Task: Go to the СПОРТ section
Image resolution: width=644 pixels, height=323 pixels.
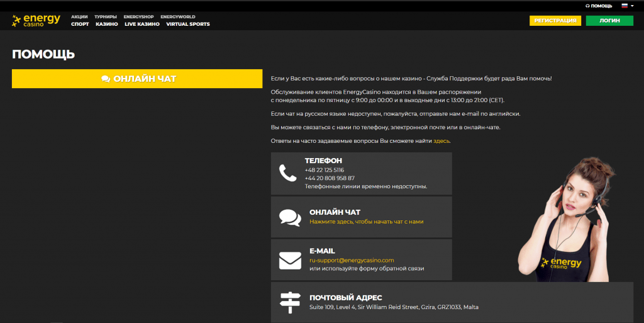Action: point(80,25)
